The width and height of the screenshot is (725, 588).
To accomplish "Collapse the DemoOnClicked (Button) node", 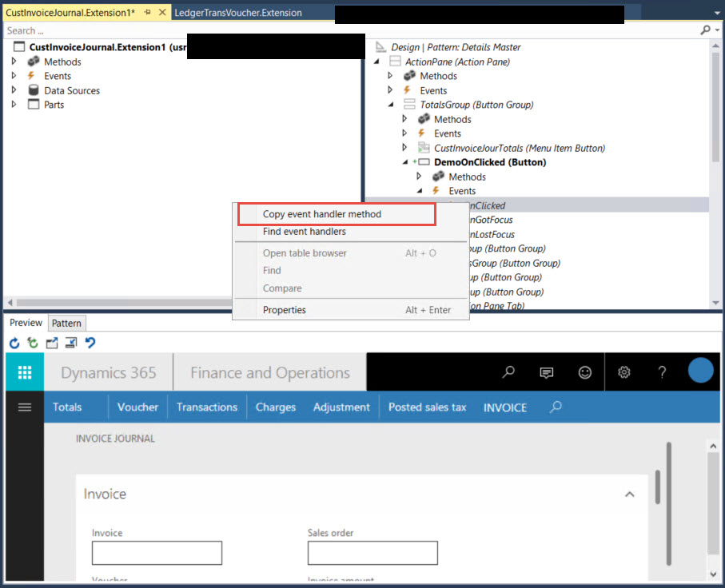I will coord(404,162).
